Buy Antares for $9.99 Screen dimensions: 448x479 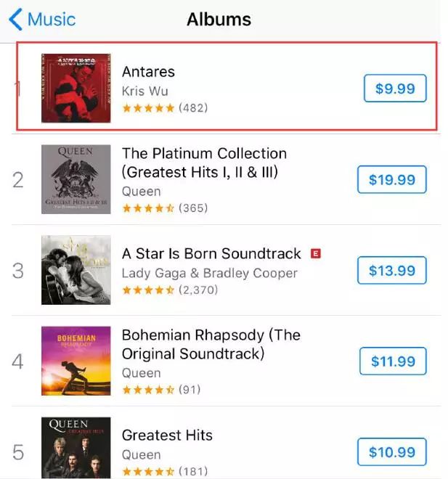point(395,89)
